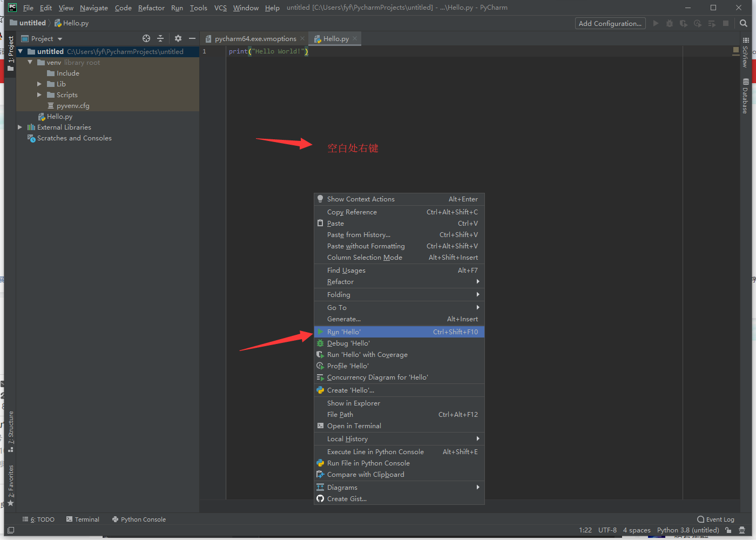Click Python 3.8 (untitled) interpreter selector

pyautogui.click(x=688, y=530)
